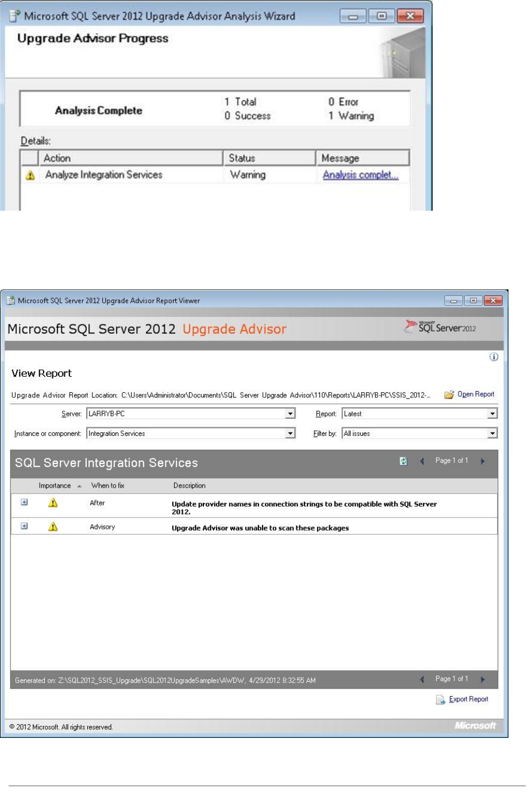528x812 pixels.
Task: Click warning icon on the After row
Action: pyautogui.click(x=53, y=502)
